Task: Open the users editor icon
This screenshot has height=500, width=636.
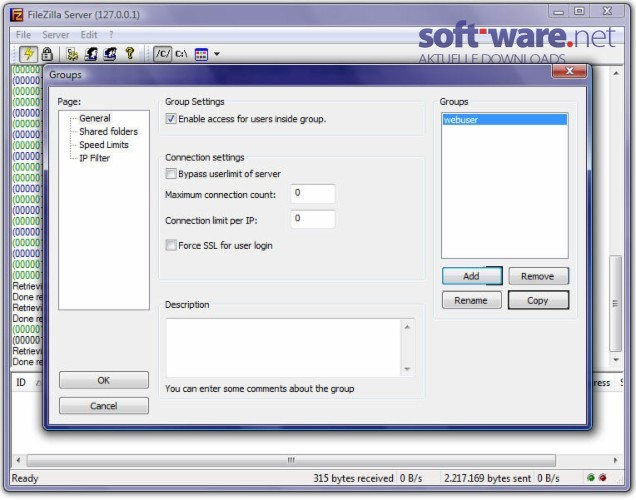Action: pyautogui.click(x=91, y=54)
